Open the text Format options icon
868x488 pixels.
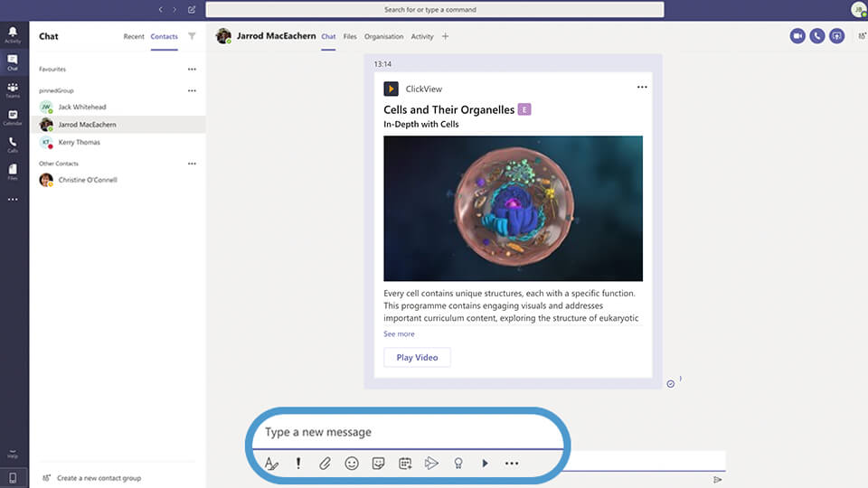271,464
